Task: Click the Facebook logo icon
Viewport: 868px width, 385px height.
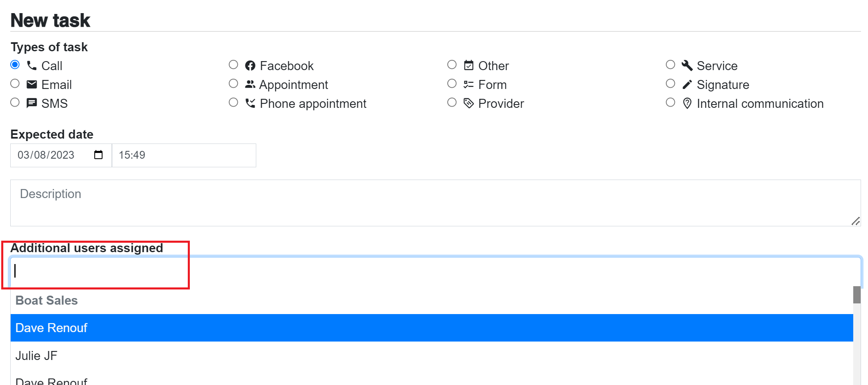Action: [x=250, y=66]
